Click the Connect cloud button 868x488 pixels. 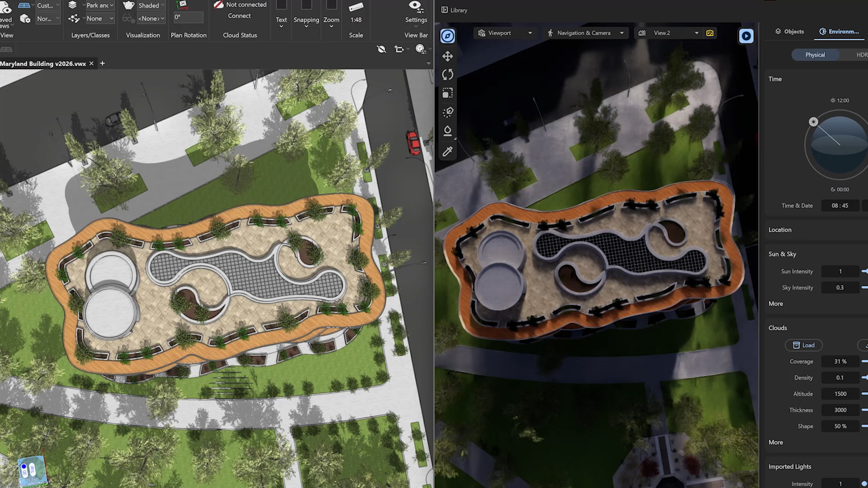click(239, 16)
